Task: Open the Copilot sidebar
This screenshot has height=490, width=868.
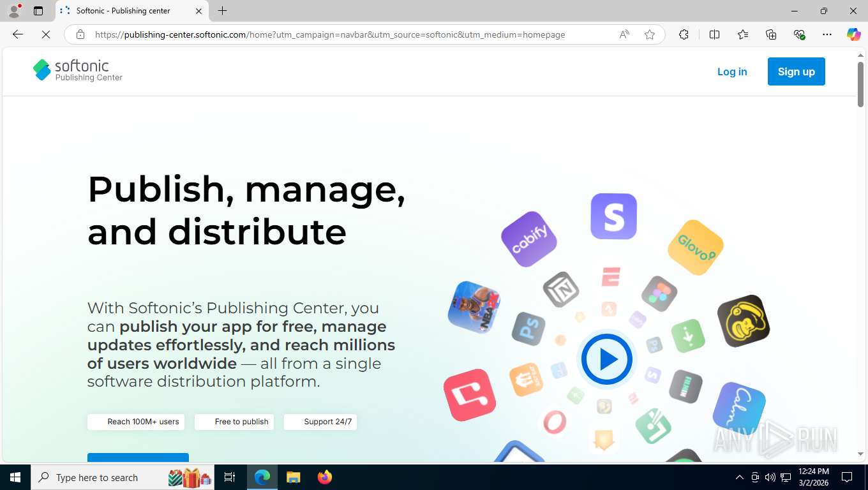Action: tap(854, 34)
